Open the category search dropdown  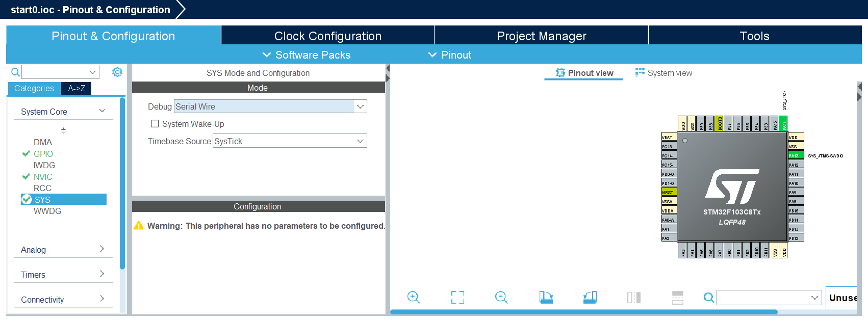(92, 72)
